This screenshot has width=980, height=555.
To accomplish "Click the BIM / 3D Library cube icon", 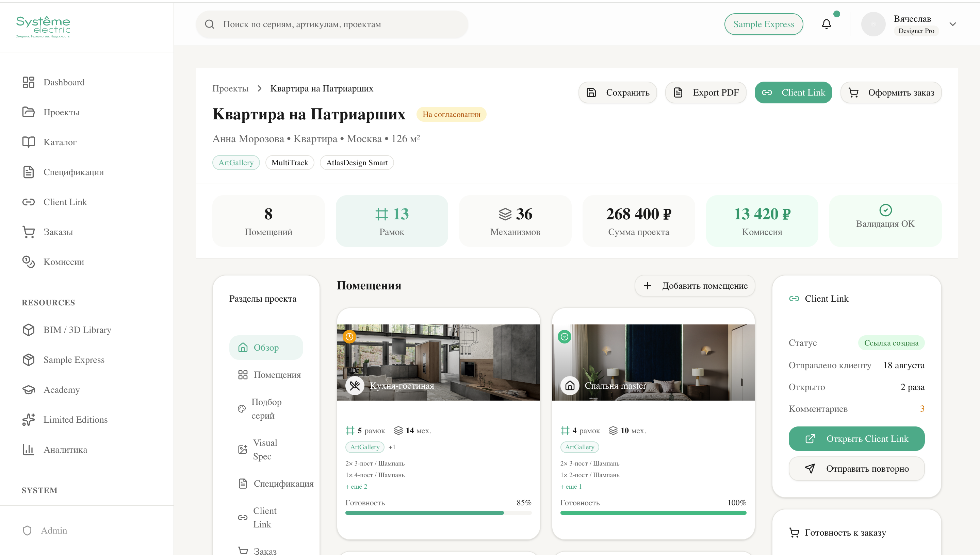I will [x=28, y=330].
